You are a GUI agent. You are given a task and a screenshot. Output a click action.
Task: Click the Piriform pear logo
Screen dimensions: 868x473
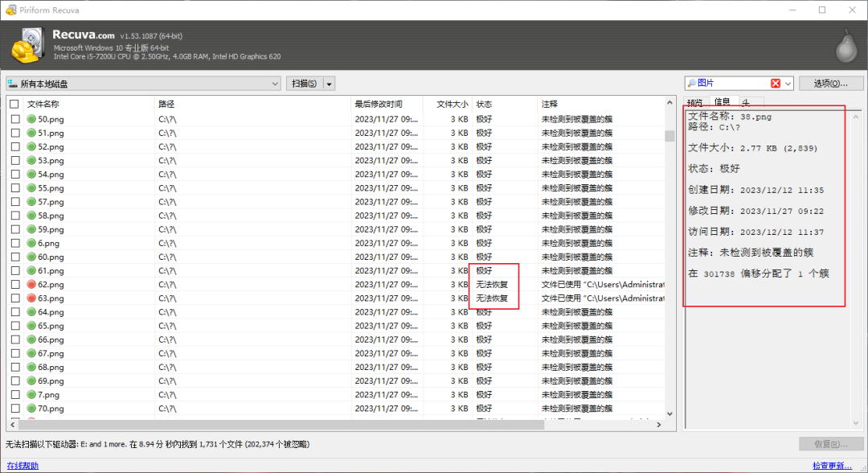point(846,45)
